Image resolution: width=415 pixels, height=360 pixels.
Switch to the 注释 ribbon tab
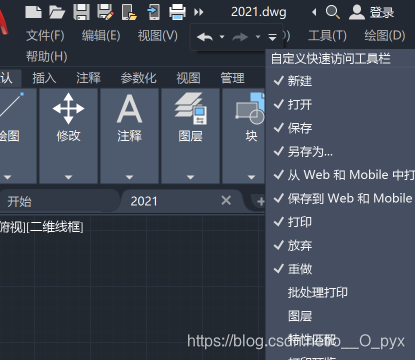point(88,78)
